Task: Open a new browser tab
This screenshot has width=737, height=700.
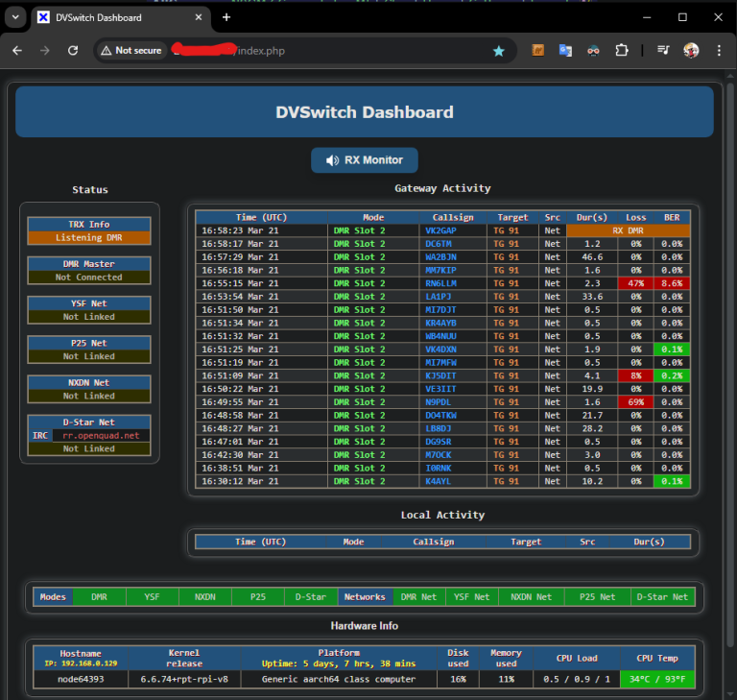Action: (226, 17)
